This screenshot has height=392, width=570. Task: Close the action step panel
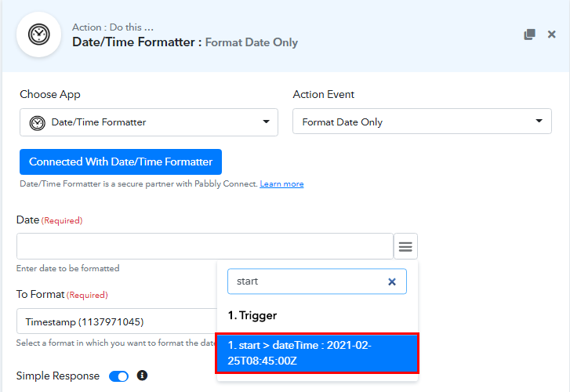pos(551,34)
